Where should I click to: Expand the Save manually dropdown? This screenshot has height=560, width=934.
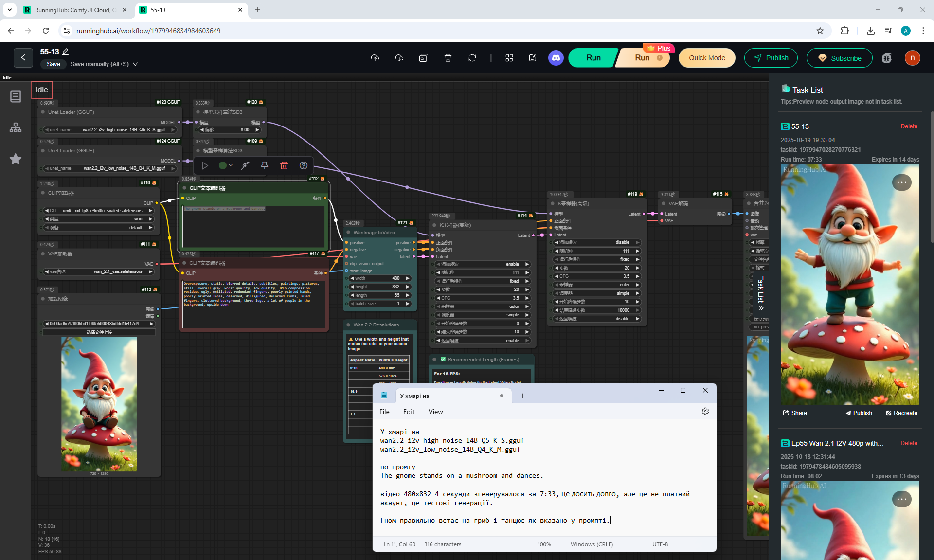(135, 64)
